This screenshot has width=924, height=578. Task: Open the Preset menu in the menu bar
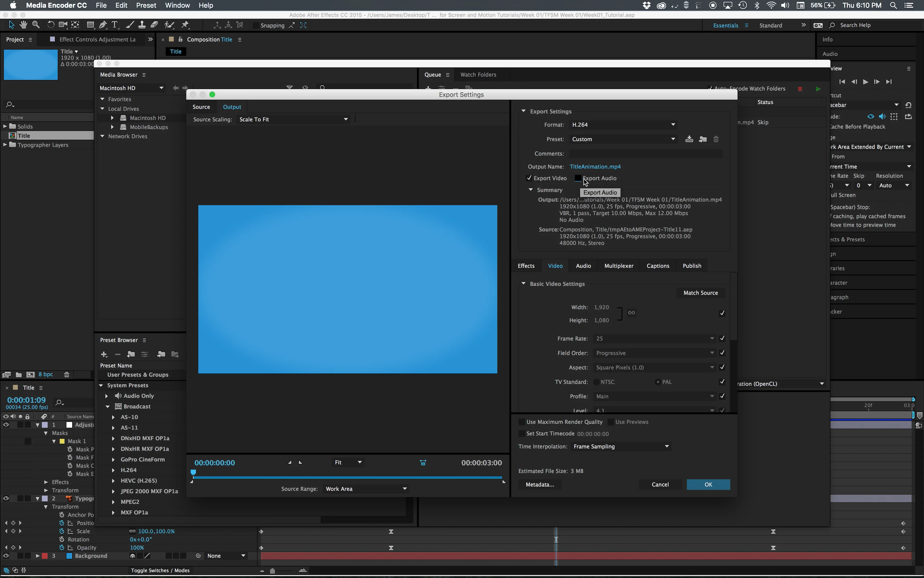click(146, 5)
